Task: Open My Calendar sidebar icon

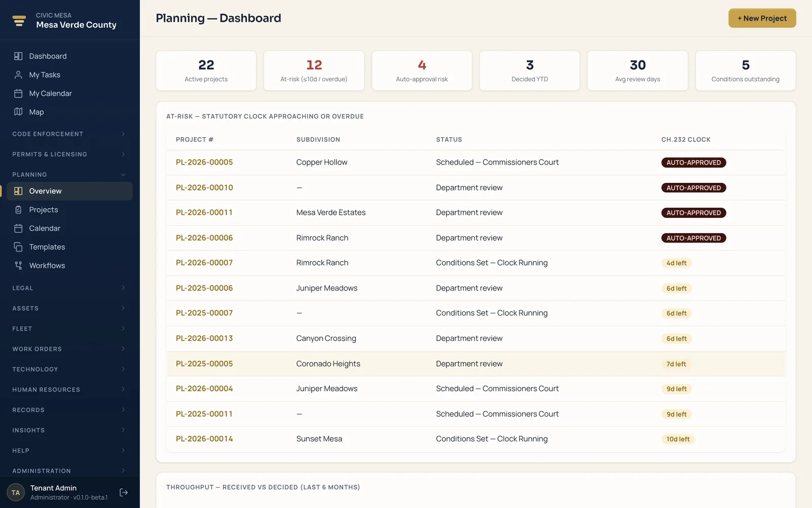Action: (x=18, y=93)
